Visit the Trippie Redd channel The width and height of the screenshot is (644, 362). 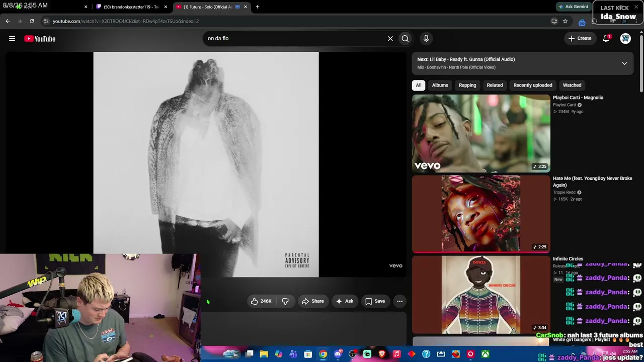point(564,192)
